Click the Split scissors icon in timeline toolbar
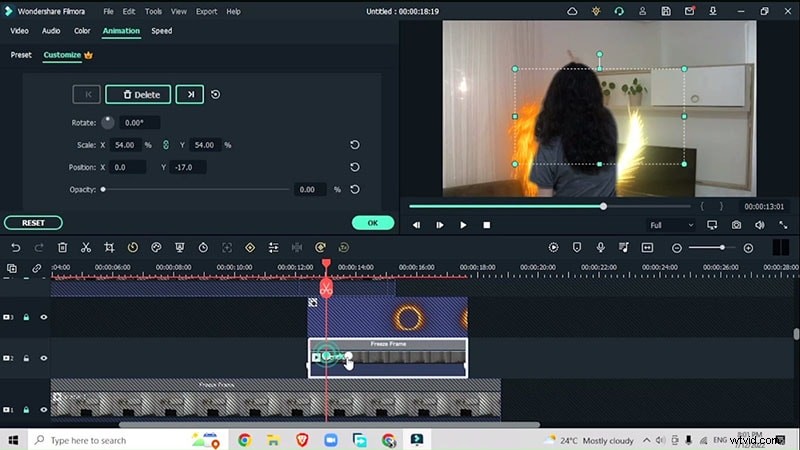This screenshot has width=800, height=450. 86,247
